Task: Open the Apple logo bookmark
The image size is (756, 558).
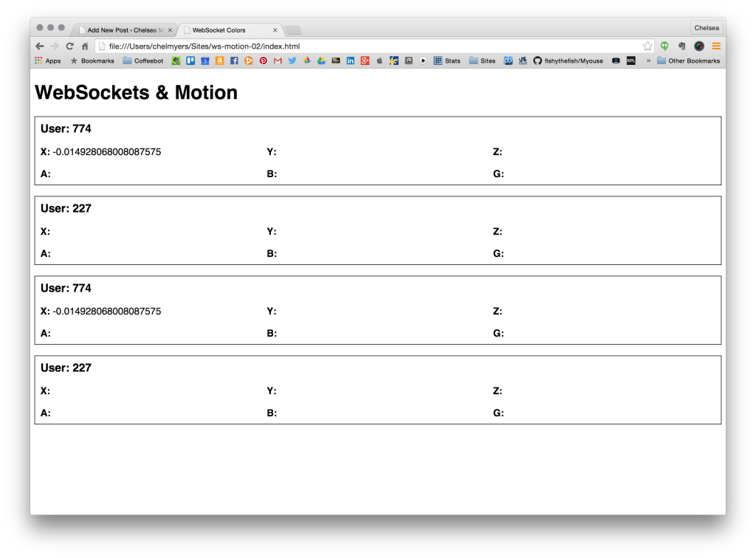Action: tap(379, 61)
